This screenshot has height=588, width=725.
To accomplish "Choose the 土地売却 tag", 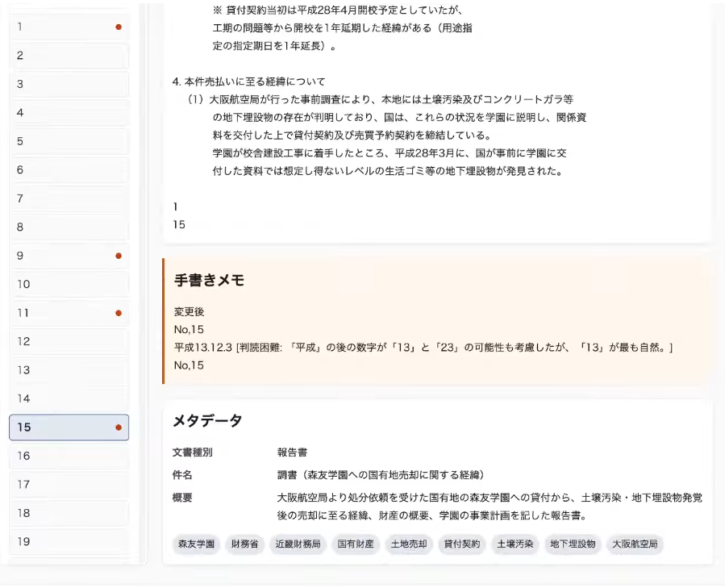I will [x=409, y=544].
